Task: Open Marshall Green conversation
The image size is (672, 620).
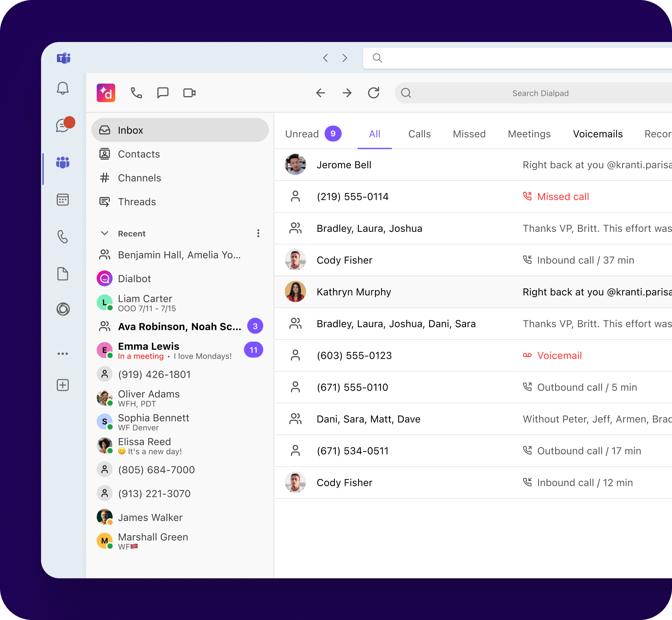Action: coord(180,541)
